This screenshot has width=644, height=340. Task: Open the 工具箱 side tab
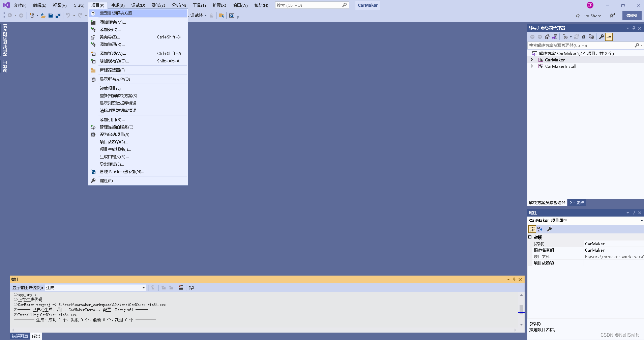coord(5,66)
